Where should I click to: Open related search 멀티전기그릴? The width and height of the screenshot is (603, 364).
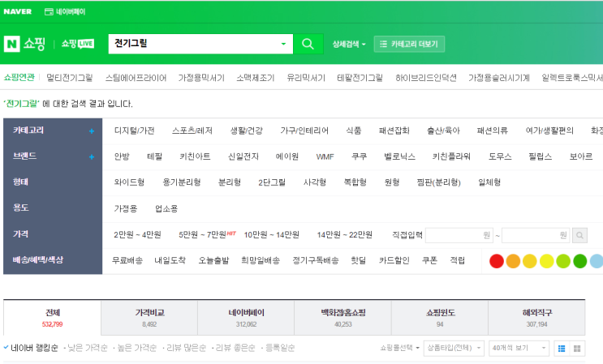[70, 78]
